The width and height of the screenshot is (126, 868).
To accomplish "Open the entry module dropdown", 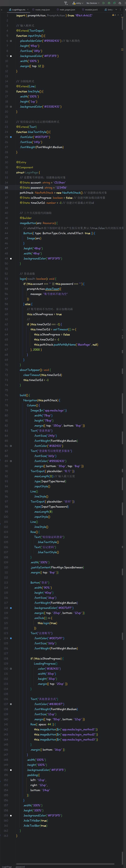I will [78, 3].
